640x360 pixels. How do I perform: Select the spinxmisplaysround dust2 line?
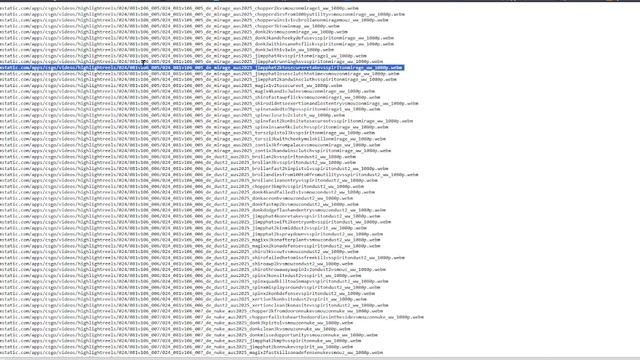[x=190, y=287]
